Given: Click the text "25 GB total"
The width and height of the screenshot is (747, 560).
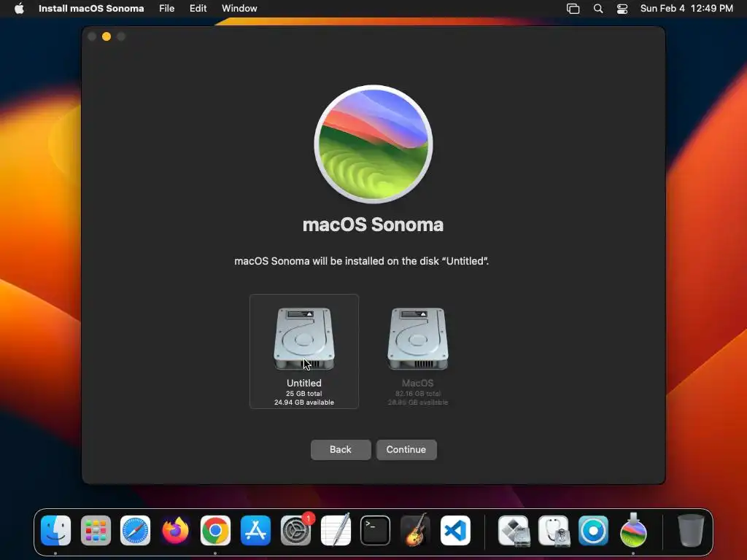Looking at the screenshot, I should (x=304, y=394).
